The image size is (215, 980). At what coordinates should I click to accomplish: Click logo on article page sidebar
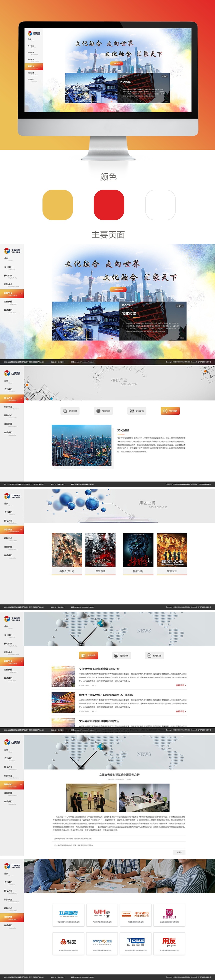(x=12, y=742)
